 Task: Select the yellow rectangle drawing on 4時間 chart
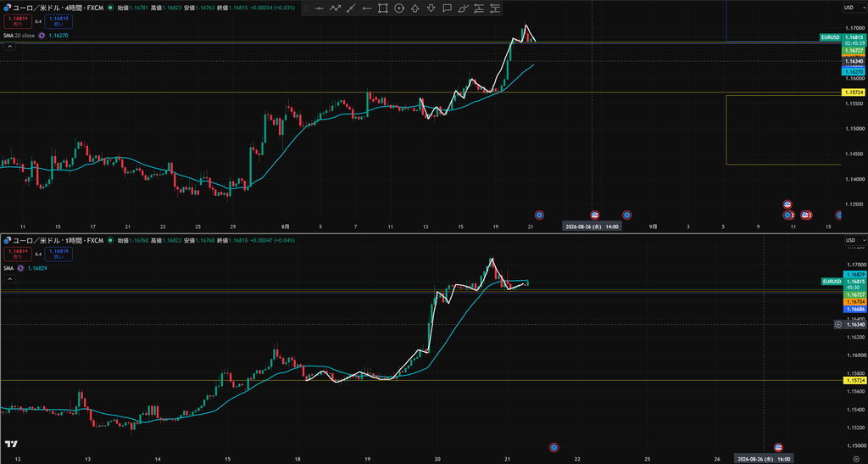click(x=783, y=130)
